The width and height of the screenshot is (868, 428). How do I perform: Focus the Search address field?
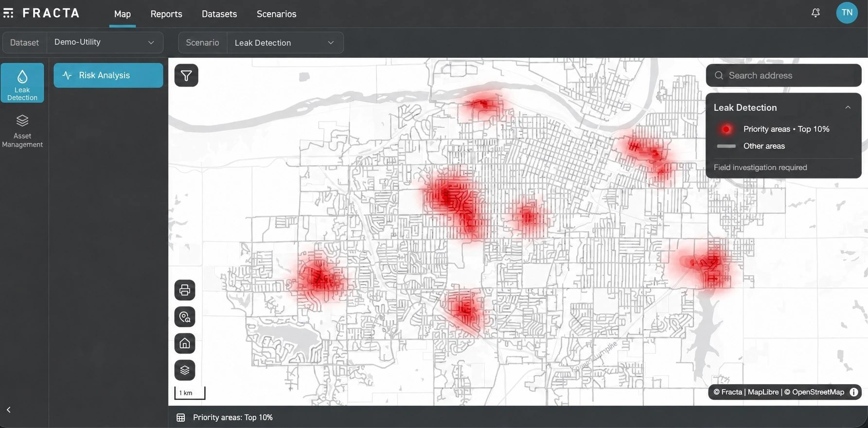click(784, 75)
